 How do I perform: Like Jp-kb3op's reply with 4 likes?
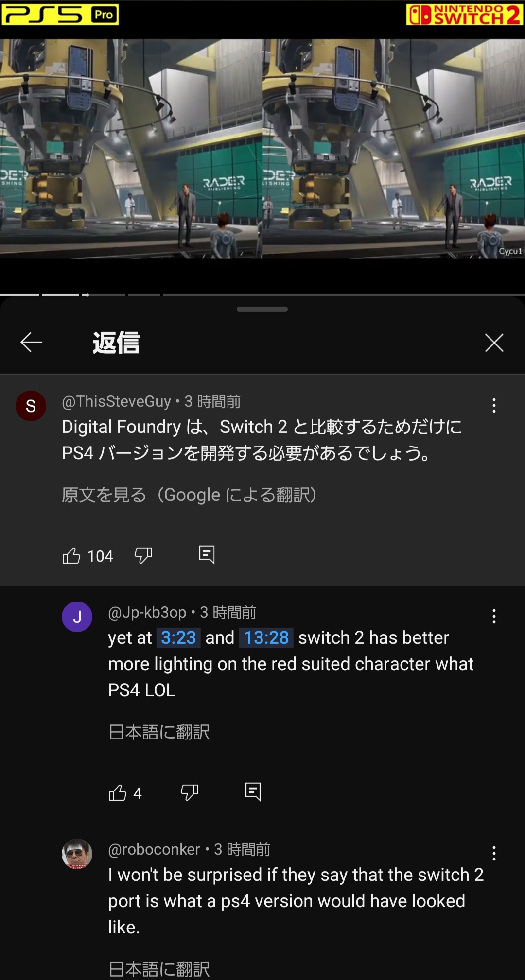[118, 793]
